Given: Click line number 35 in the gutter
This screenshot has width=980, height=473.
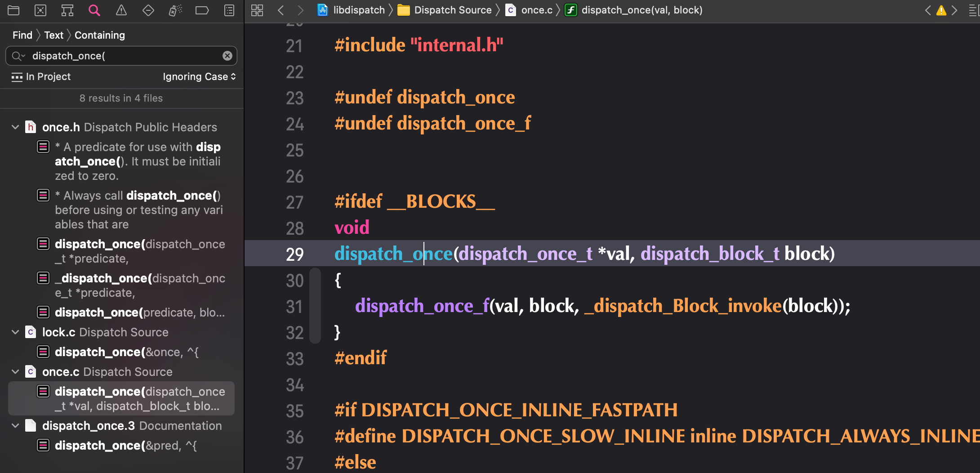Looking at the screenshot, I should coord(295,411).
